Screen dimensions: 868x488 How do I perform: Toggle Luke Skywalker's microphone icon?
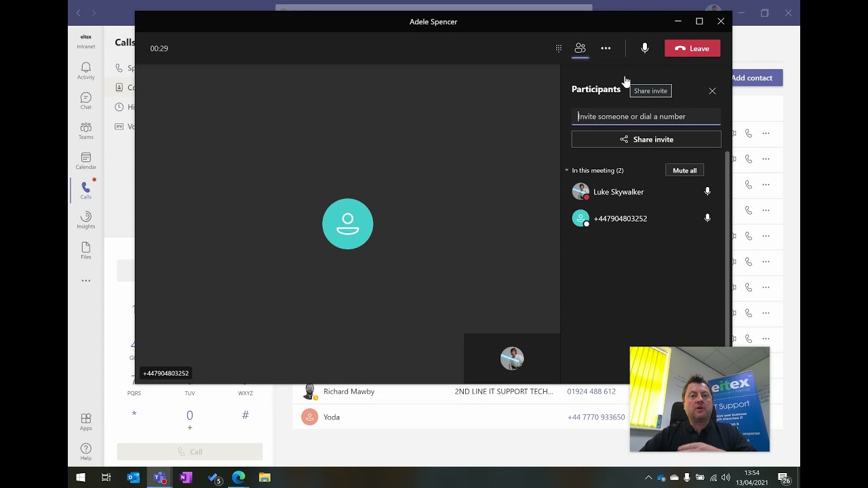(707, 192)
